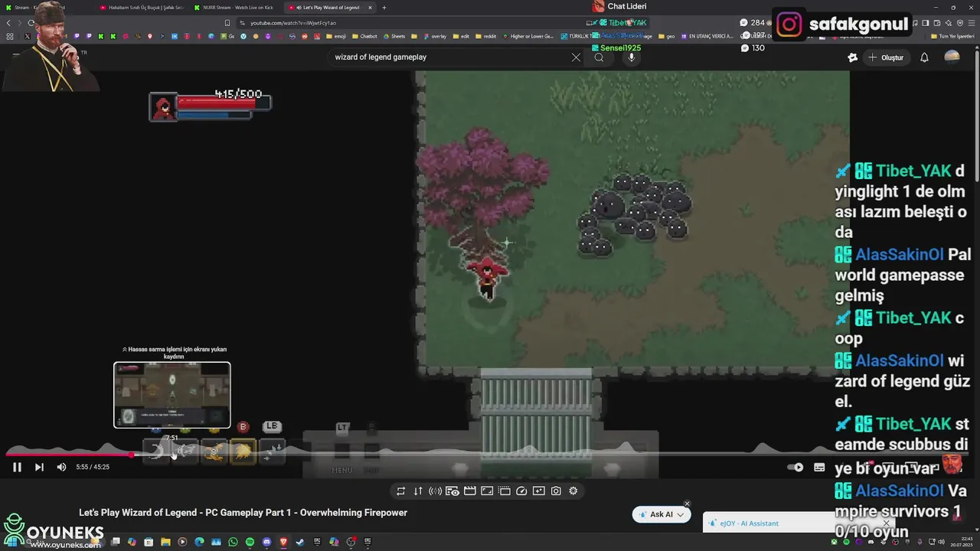Toggle the autoplay switch in the player

click(x=797, y=467)
